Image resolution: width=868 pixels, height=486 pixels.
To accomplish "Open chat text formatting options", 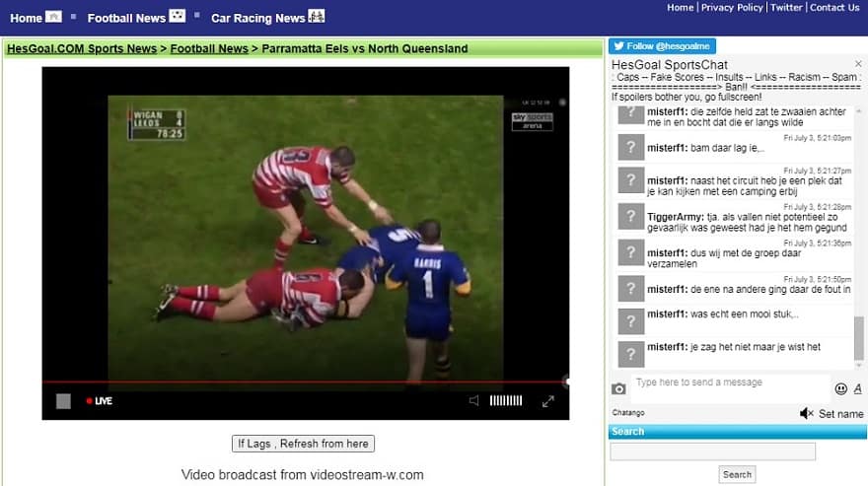I will tap(857, 388).
